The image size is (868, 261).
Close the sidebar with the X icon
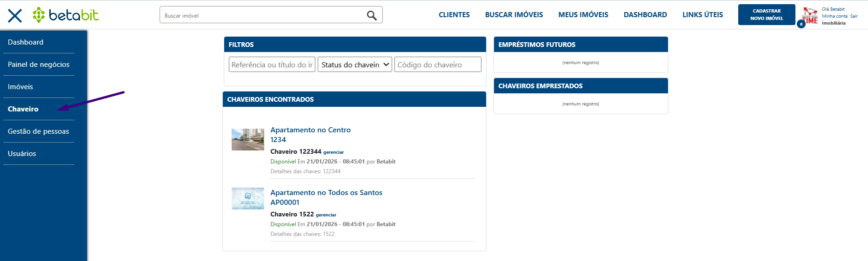[15, 16]
